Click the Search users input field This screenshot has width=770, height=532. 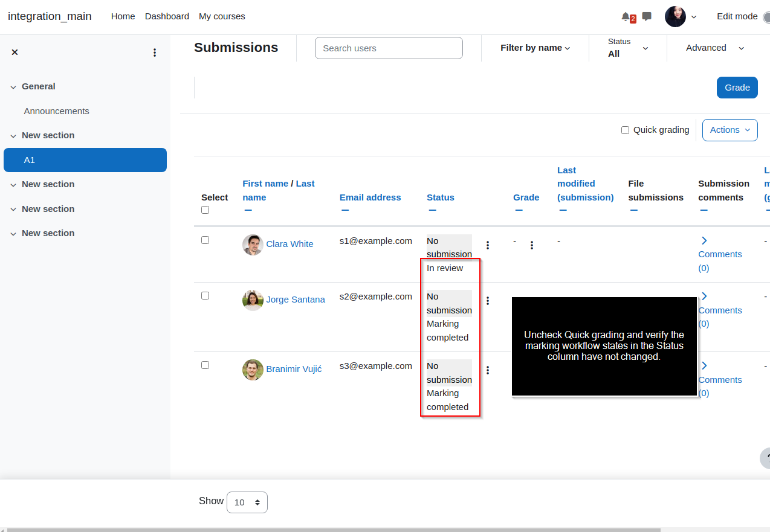pyautogui.click(x=389, y=48)
